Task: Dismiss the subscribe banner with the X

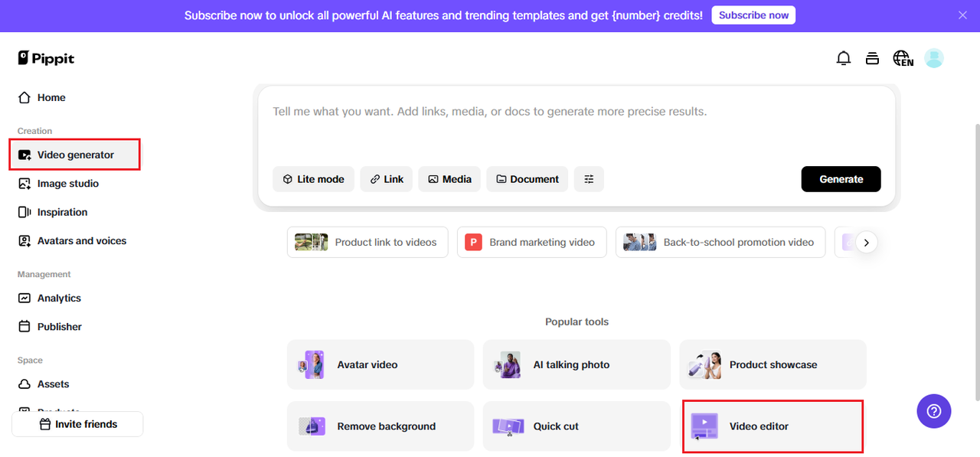Action: point(963,15)
